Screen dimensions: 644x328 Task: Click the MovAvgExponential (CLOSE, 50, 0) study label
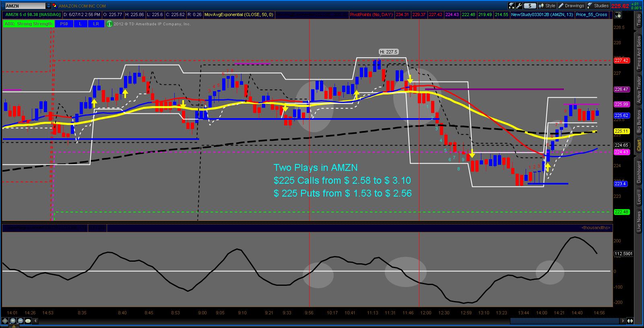click(x=239, y=15)
